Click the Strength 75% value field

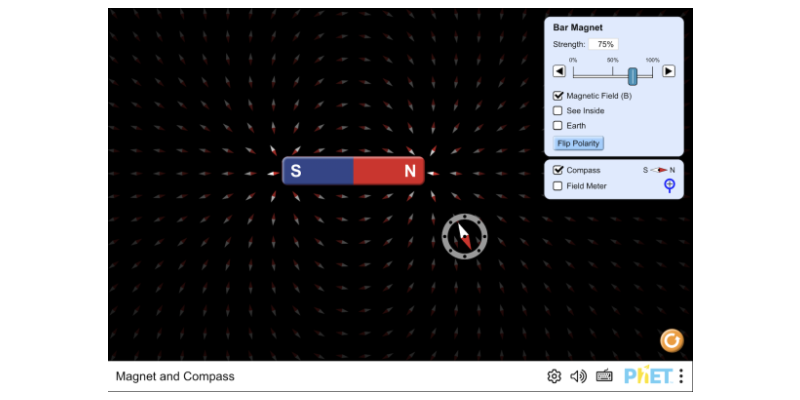click(603, 45)
